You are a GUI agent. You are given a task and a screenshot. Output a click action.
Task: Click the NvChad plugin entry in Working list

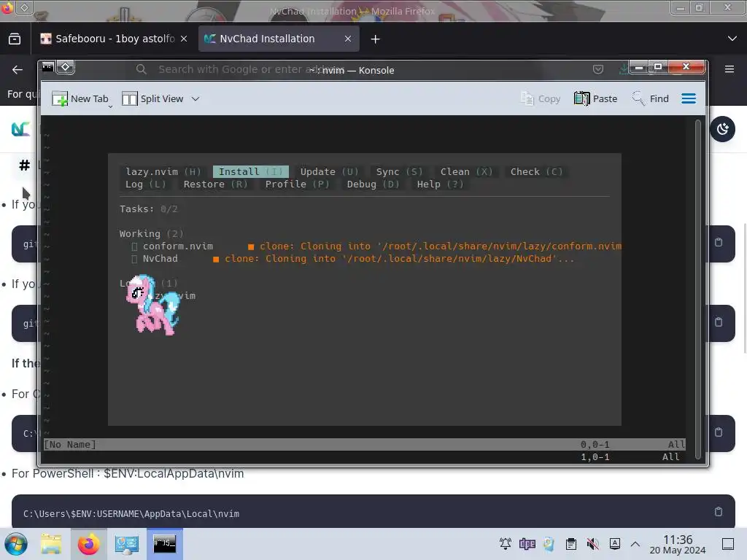(x=160, y=259)
